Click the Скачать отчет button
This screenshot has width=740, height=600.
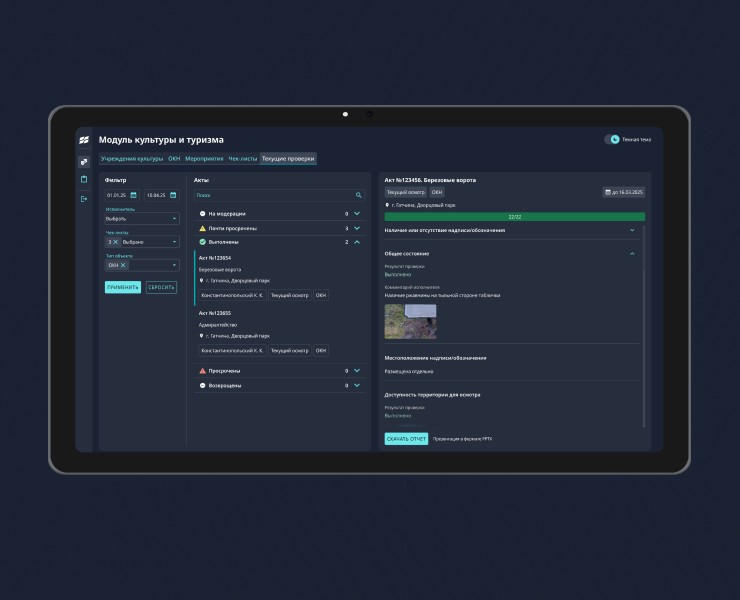click(406, 439)
